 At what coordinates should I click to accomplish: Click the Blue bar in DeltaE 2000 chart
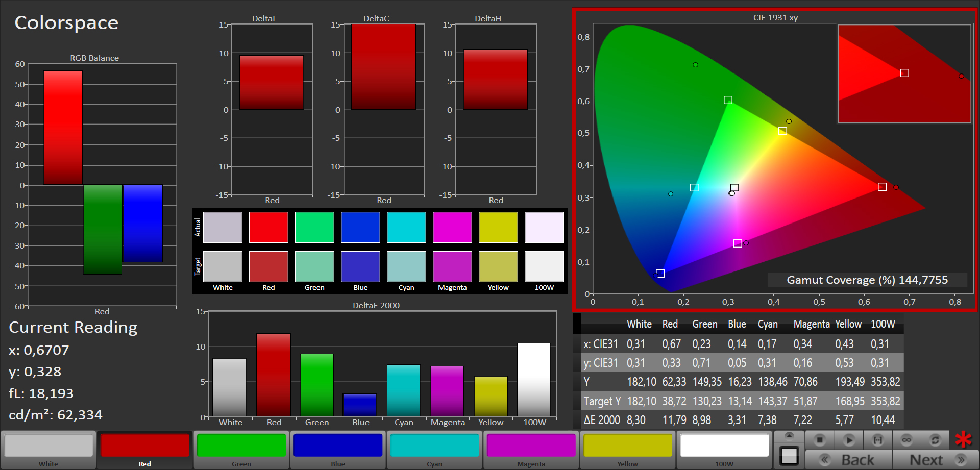coord(360,405)
